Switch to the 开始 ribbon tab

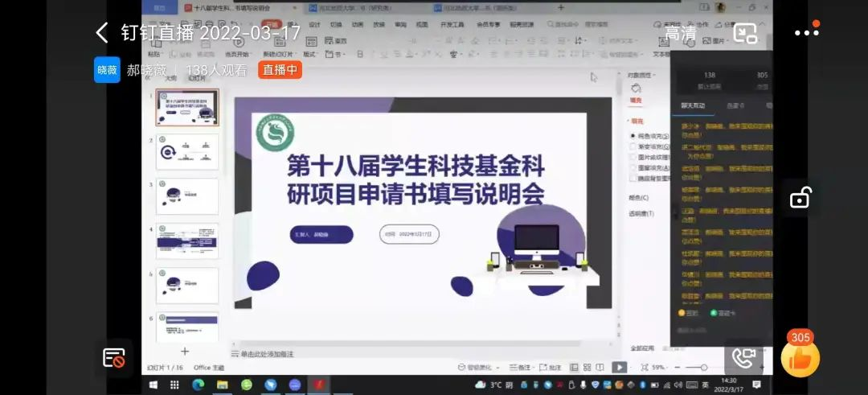tap(272, 24)
